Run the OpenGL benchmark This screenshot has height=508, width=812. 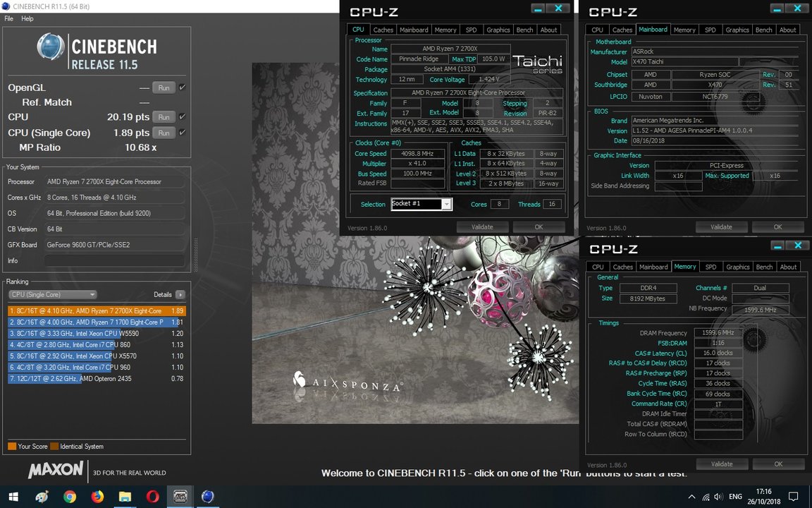[x=164, y=87]
